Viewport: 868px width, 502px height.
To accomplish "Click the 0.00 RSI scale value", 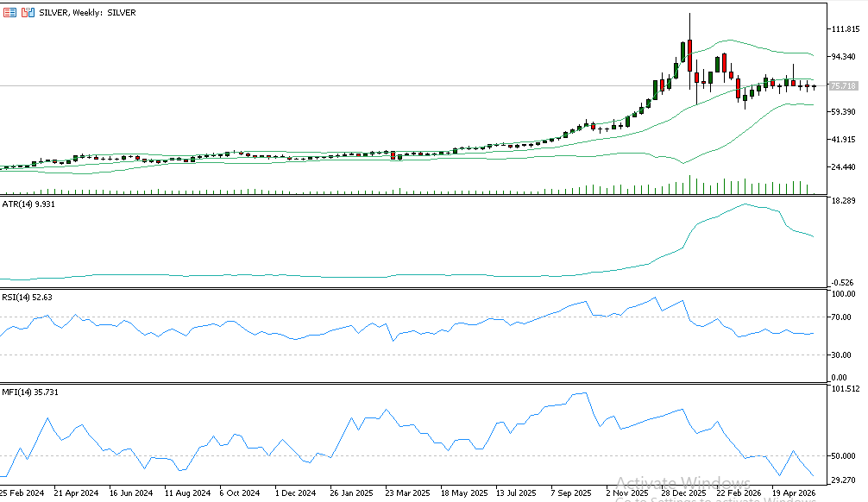I will (x=840, y=378).
